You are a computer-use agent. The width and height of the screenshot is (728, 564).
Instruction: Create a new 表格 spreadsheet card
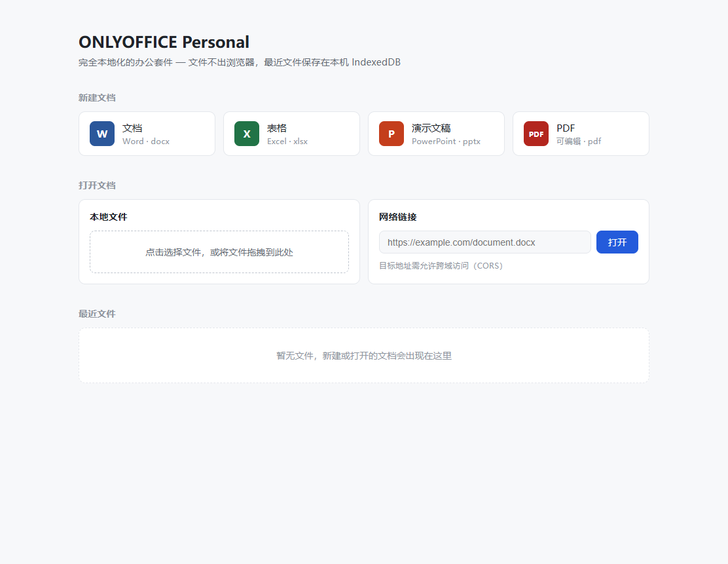coord(291,134)
